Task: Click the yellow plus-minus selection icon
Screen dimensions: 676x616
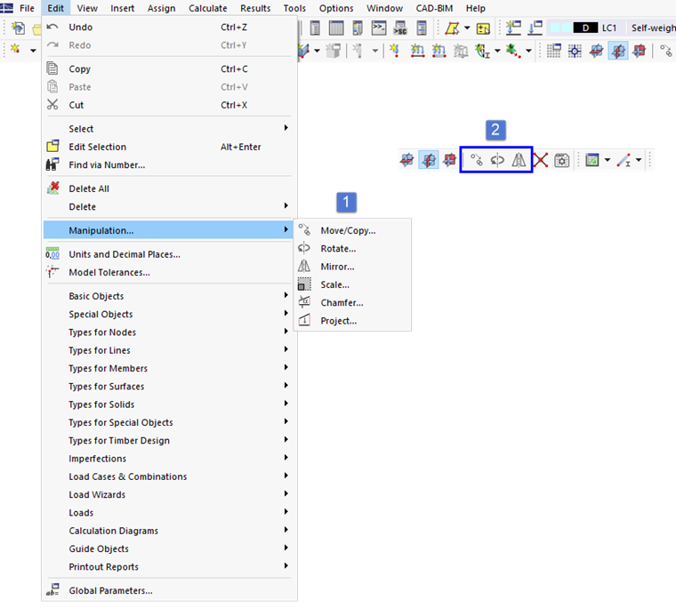Action: 483,28
